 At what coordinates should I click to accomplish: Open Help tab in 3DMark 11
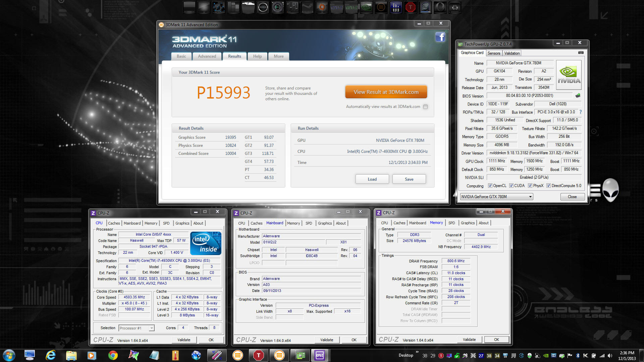click(x=257, y=56)
